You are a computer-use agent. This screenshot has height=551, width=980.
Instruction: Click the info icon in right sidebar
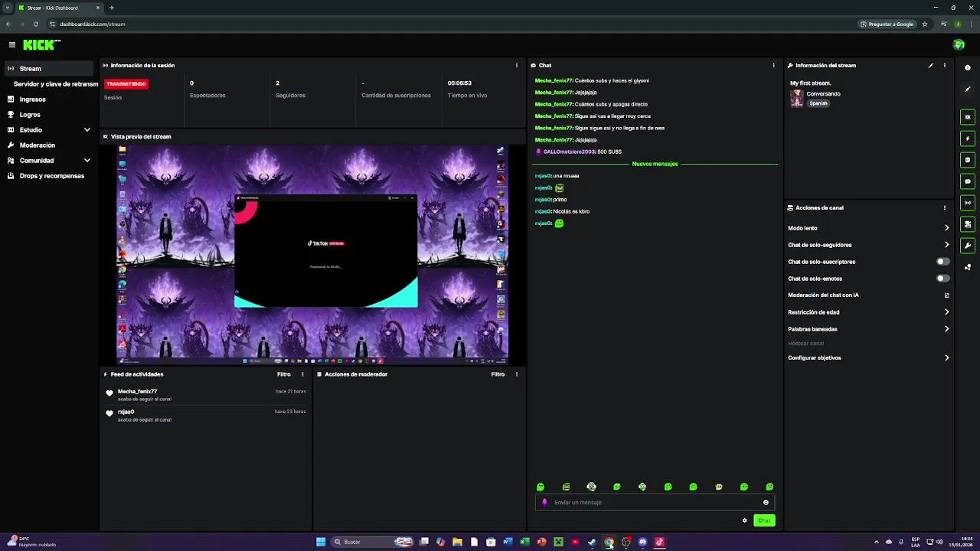968,67
